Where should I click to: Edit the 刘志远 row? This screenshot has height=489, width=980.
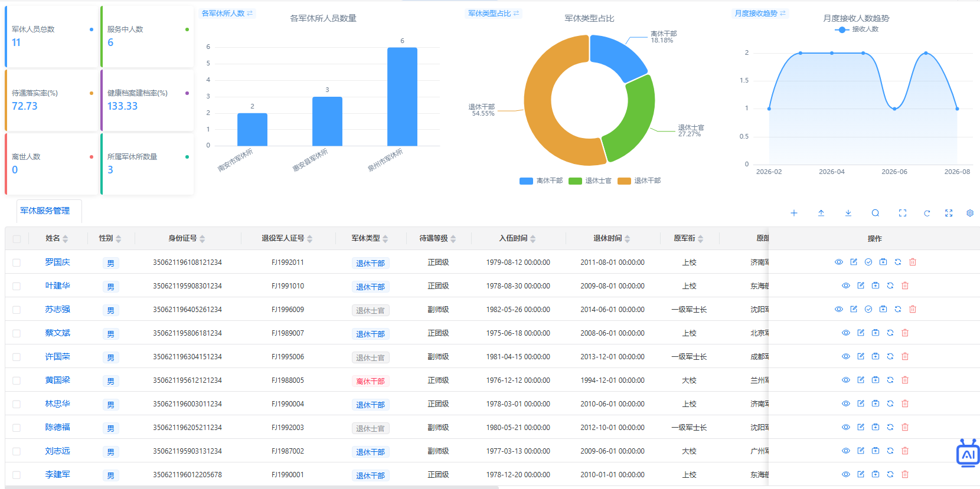(861, 451)
